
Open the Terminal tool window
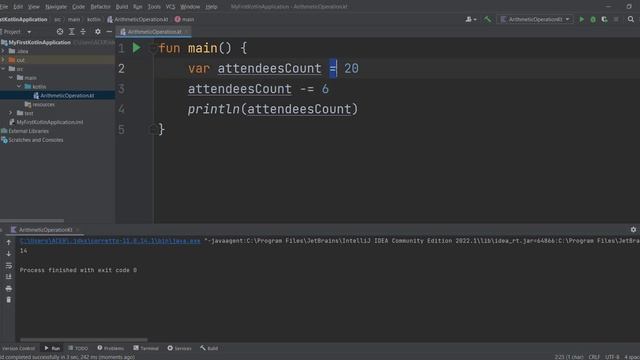click(146, 348)
